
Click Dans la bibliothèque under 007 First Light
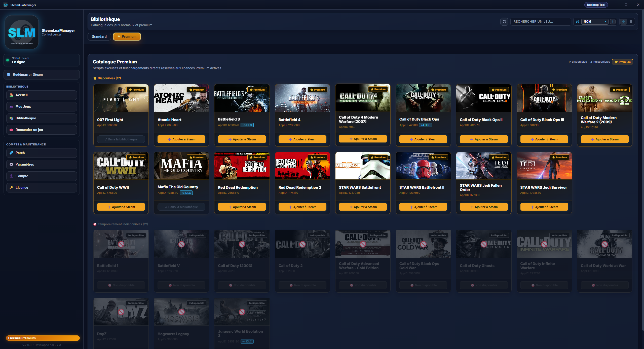click(x=121, y=139)
